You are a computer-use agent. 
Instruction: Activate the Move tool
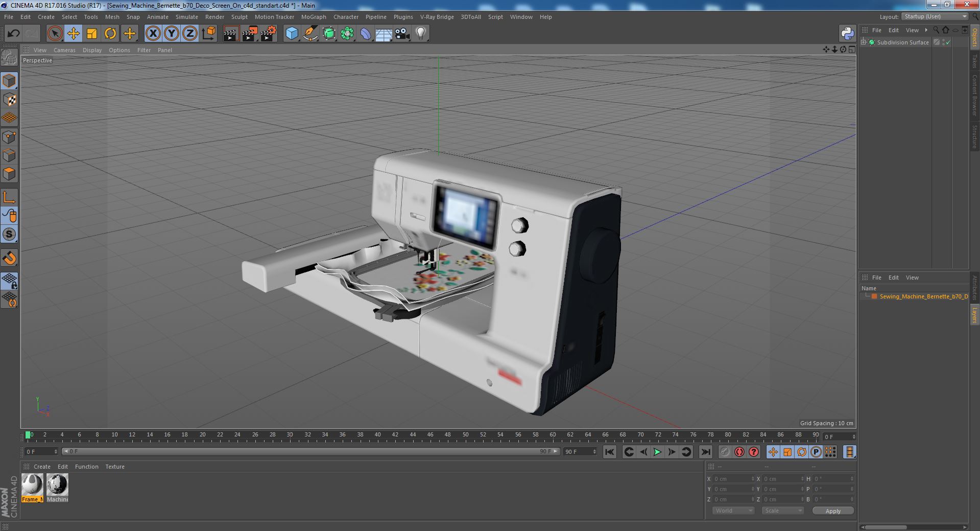[73, 34]
